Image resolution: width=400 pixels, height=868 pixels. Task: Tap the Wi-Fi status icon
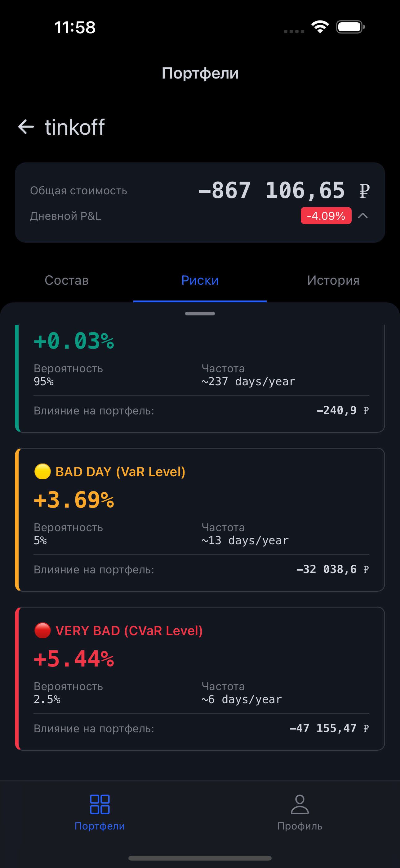[x=320, y=27]
